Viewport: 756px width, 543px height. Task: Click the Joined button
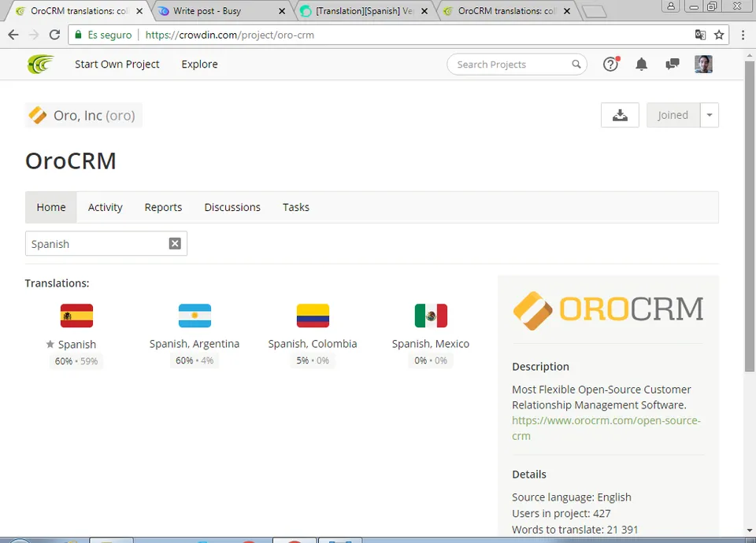click(673, 115)
